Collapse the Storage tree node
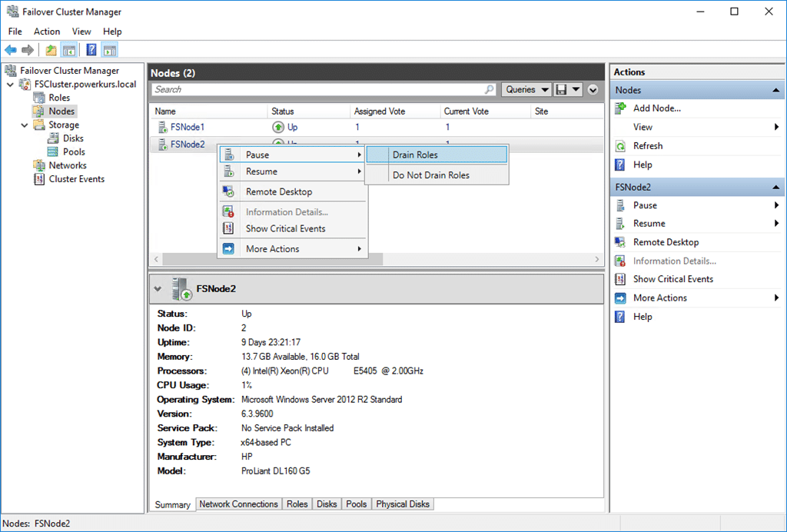Screen dimensions: 787x532 click(24, 125)
